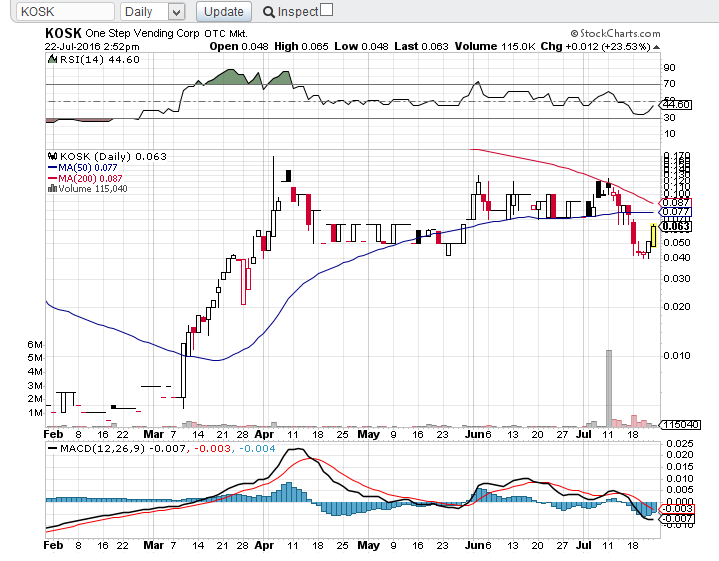Click the RSI(14) indicator icon
719x561 pixels.
pos(52,59)
